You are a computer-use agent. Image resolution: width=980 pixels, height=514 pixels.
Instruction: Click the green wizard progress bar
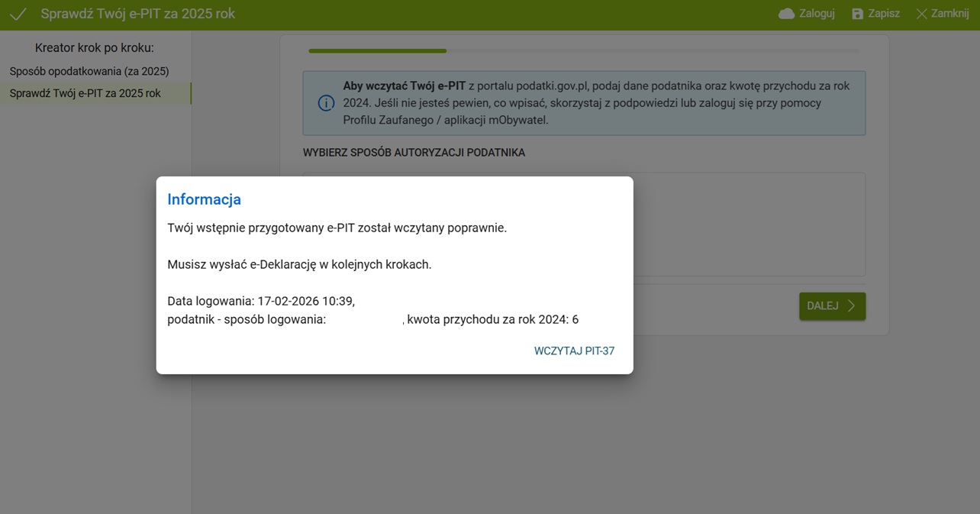click(377, 51)
